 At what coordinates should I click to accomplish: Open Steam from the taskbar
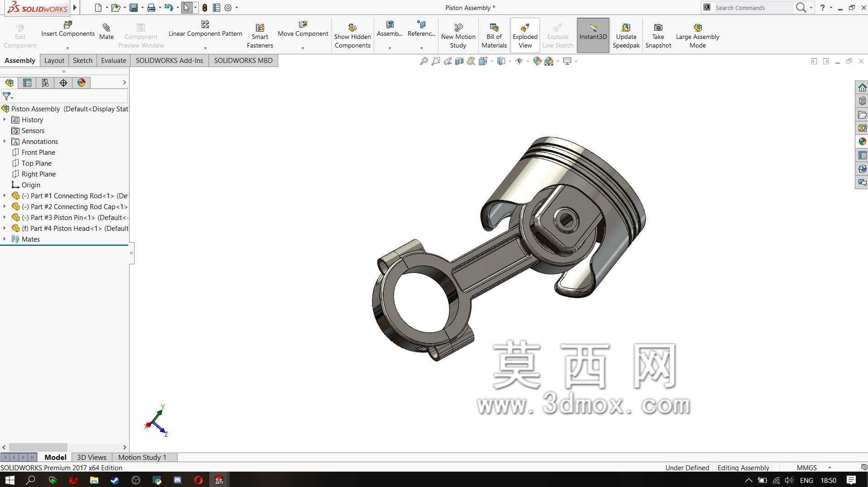click(x=115, y=480)
